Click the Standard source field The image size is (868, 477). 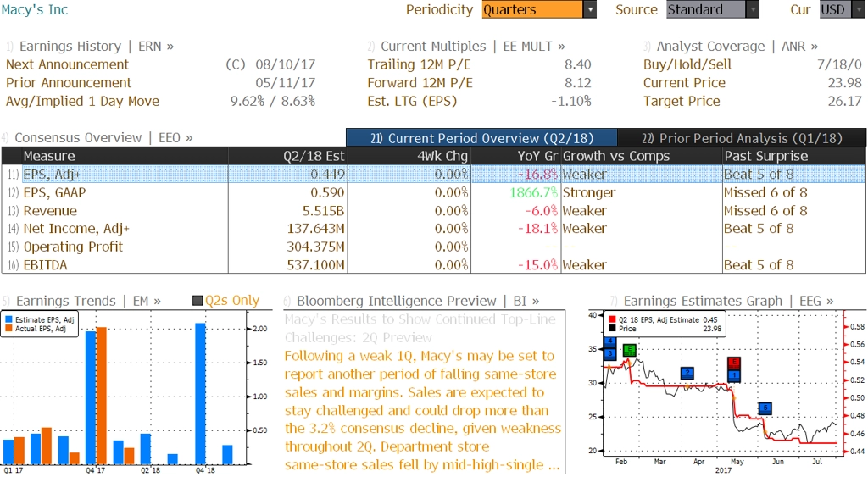point(706,9)
